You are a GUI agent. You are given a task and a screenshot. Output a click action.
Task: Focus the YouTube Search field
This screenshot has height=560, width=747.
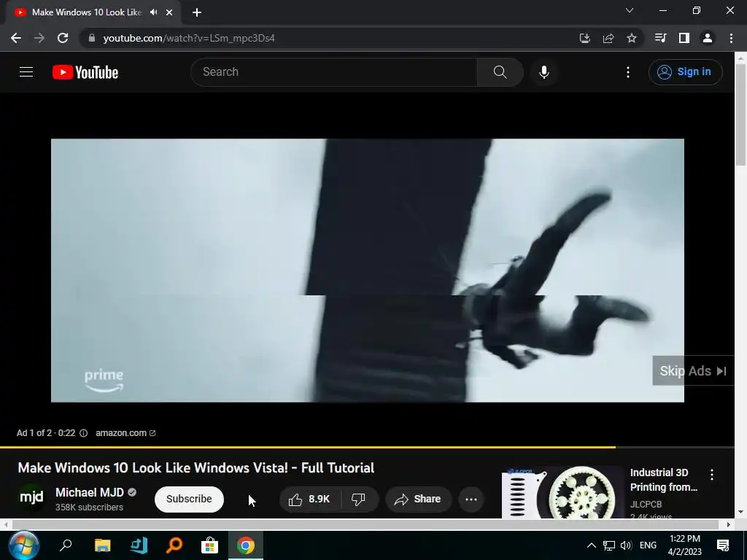pos(334,72)
